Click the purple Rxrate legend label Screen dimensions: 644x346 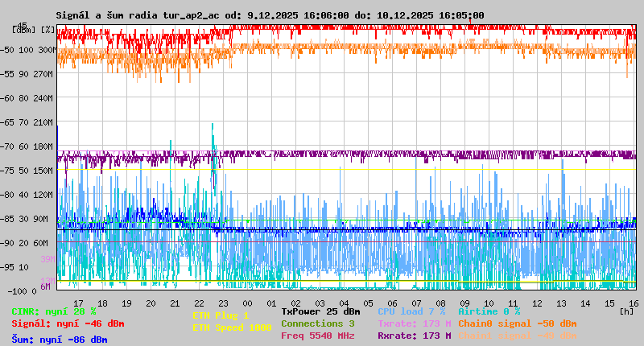(x=414, y=336)
